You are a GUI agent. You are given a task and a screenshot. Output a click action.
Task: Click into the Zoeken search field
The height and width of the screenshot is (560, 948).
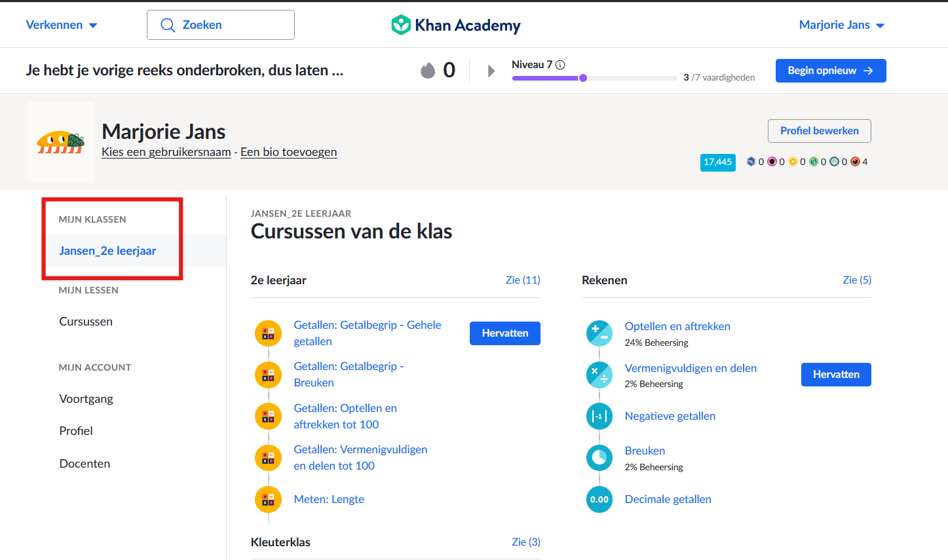coord(221,25)
